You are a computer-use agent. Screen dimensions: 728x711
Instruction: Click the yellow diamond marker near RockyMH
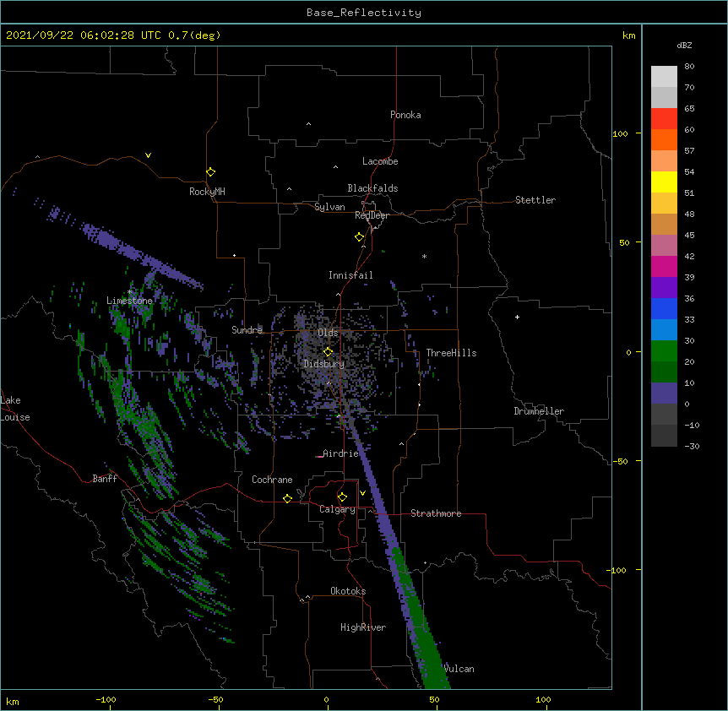pyautogui.click(x=210, y=172)
